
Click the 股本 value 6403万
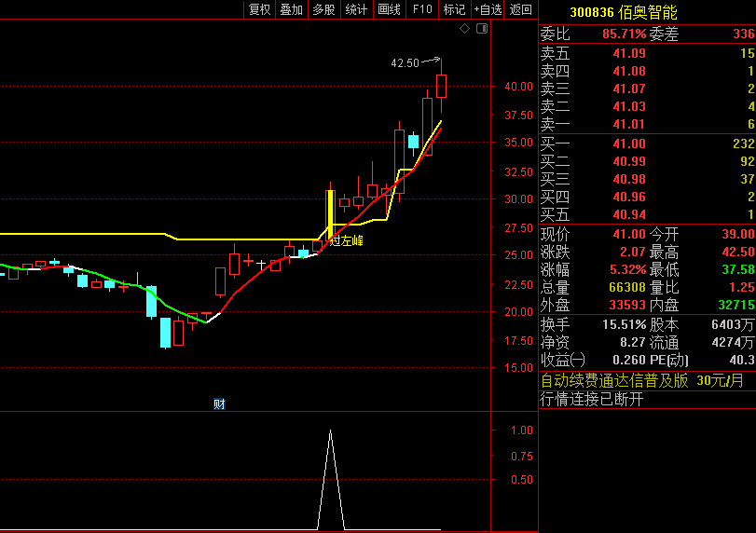coord(733,325)
